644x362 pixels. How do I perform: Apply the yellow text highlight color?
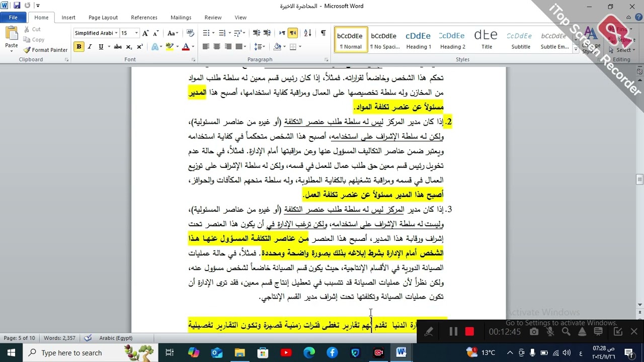(170, 47)
